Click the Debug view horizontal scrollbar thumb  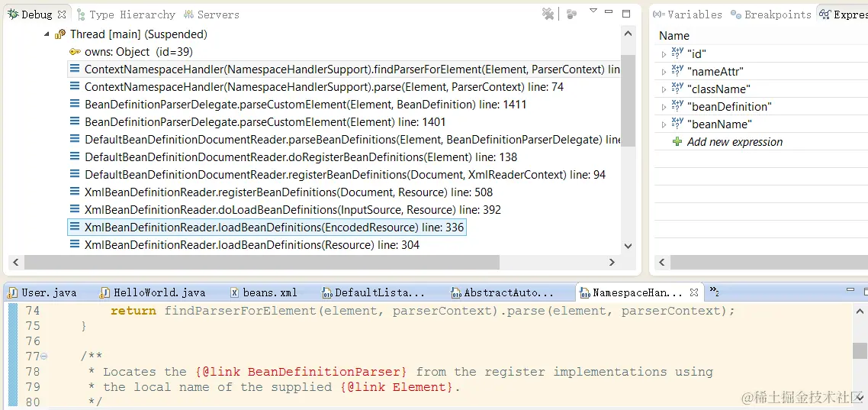click(x=262, y=262)
